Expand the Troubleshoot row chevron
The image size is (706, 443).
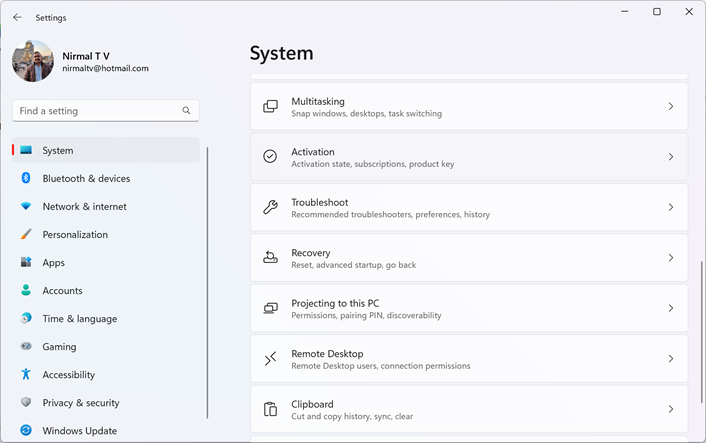(671, 207)
